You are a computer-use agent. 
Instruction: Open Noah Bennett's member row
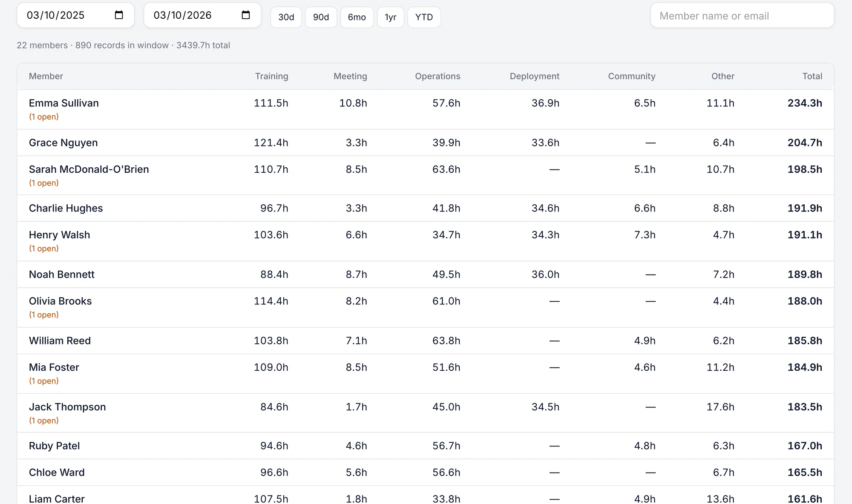(426, 275)
